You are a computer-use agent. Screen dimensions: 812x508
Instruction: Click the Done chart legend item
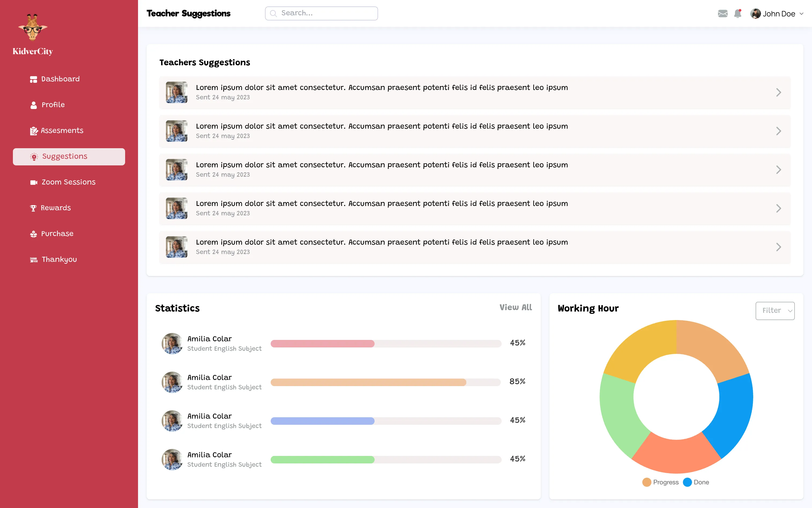point(696,482)
